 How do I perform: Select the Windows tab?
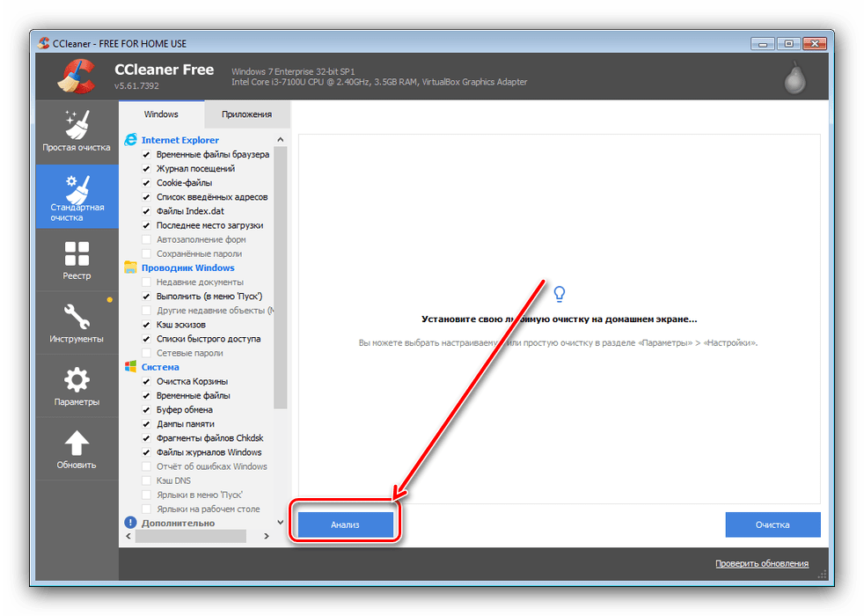point(161,114)
